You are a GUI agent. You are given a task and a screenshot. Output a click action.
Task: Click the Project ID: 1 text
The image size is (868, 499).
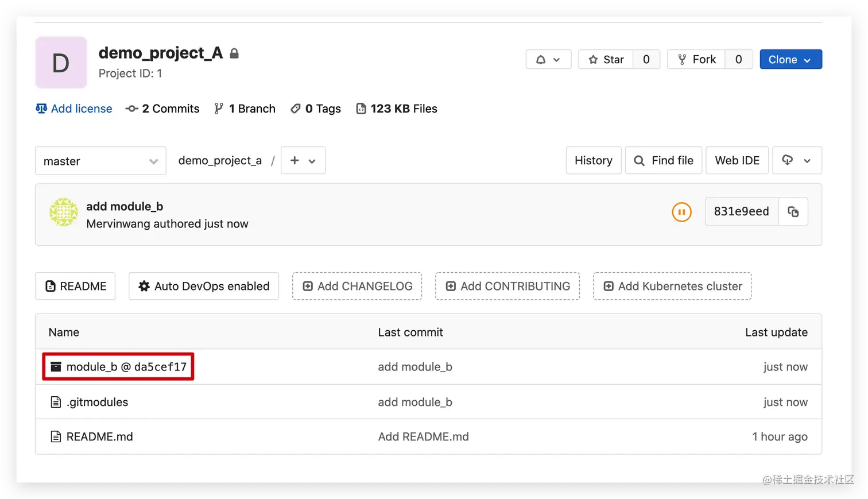pos(130,74)
